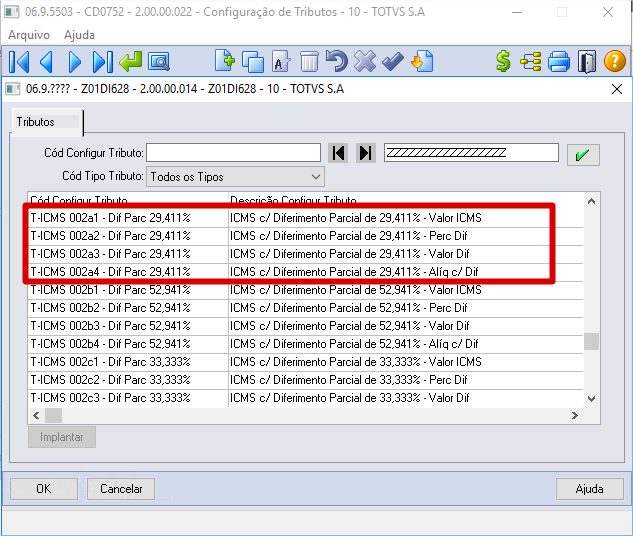Jump to last configuration black arrow button

coord(366,153)
